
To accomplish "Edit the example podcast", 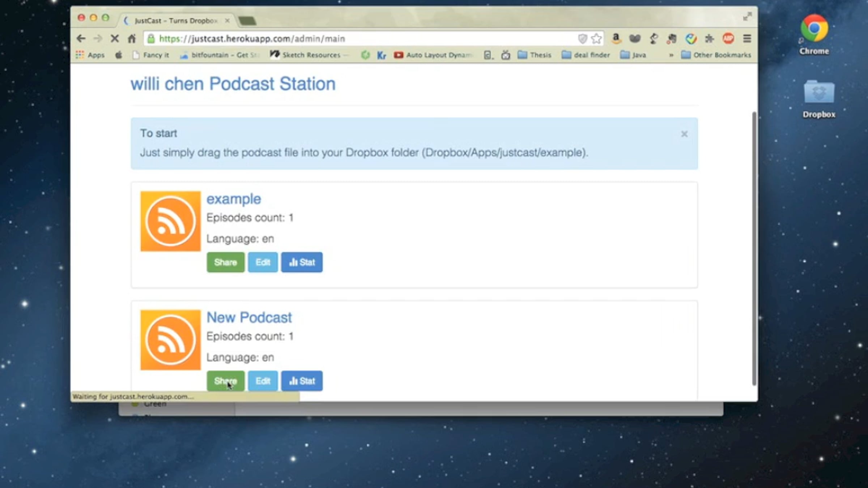I will click(263, 262).
